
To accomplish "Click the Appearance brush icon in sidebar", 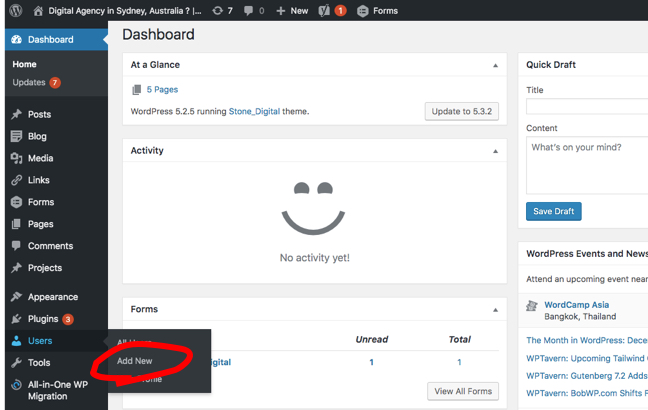I will click(16, 297).
